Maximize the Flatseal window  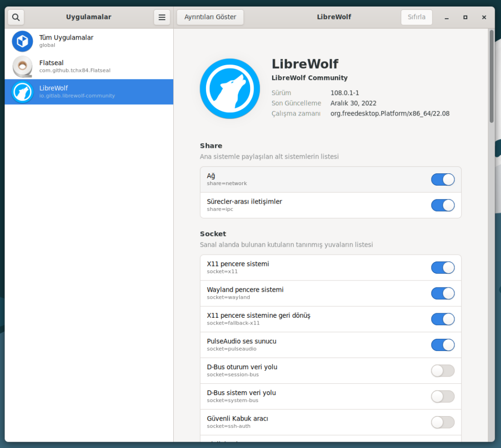click(465, 17)
